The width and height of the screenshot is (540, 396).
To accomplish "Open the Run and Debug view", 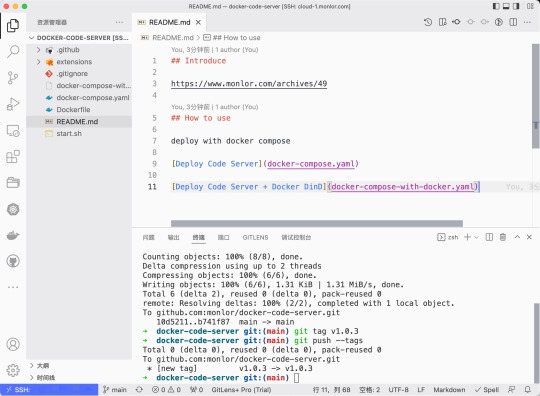I will pyautogui.click(x=13, y=104).
